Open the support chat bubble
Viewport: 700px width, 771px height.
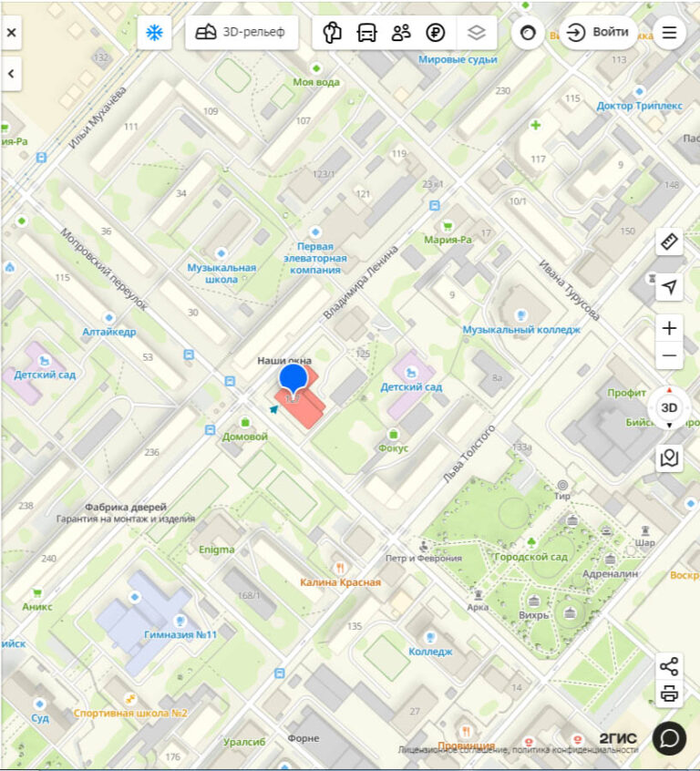click(669, 738)
